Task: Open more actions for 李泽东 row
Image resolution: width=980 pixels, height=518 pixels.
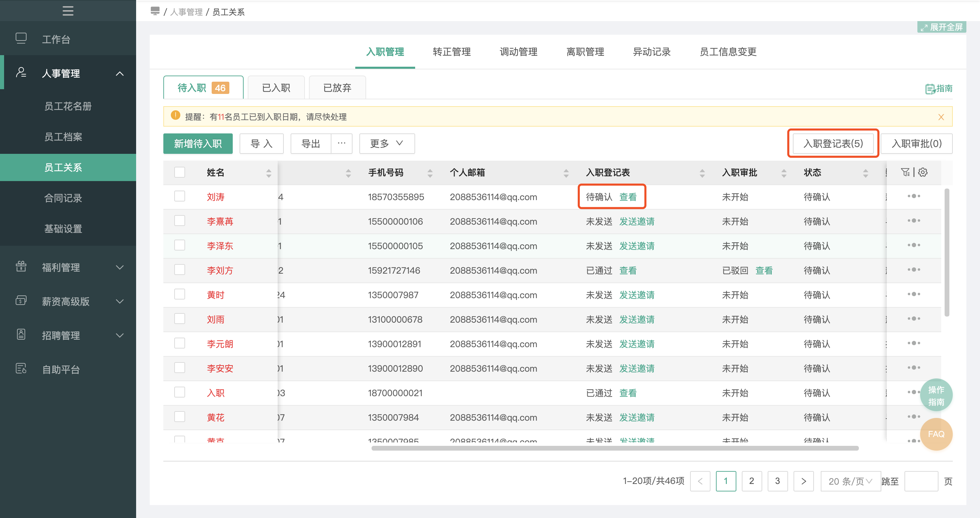Action: pyautogui.click(x=913, y=245)
